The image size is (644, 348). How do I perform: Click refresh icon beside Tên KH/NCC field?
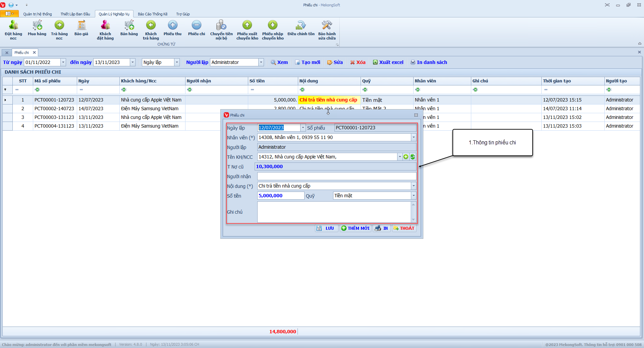[x=413, y=157]
